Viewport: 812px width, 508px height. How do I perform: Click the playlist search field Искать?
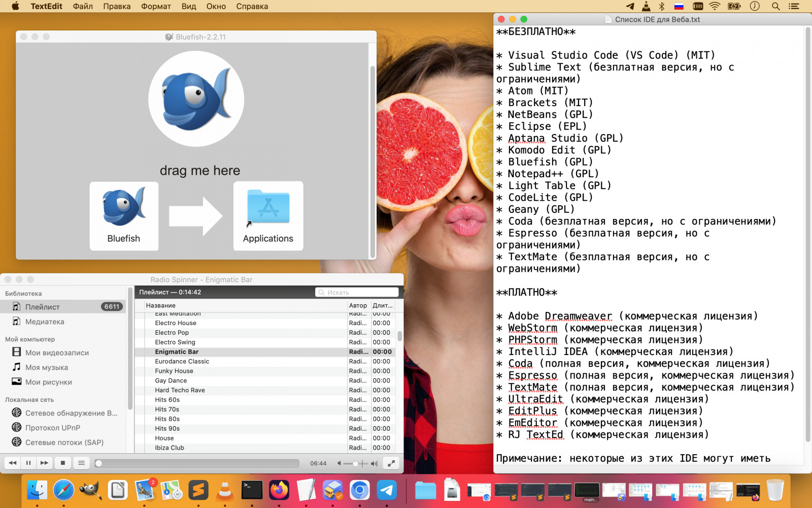tap(357, 292)
